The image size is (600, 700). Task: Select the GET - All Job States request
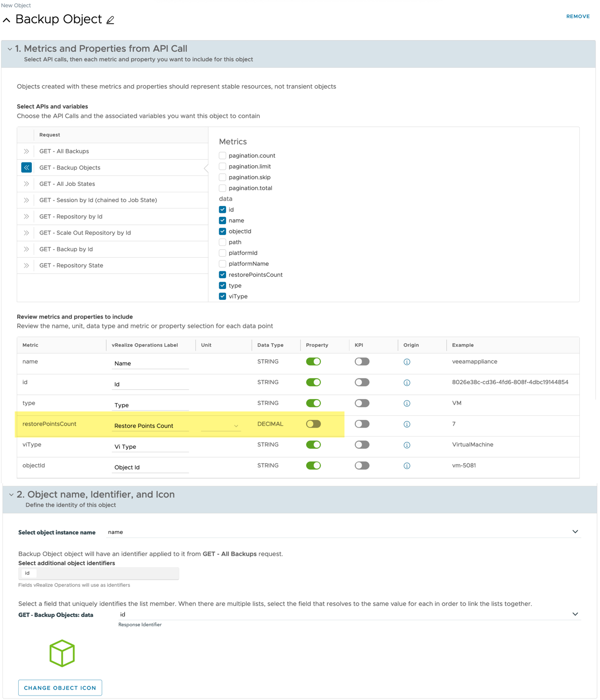113,184
